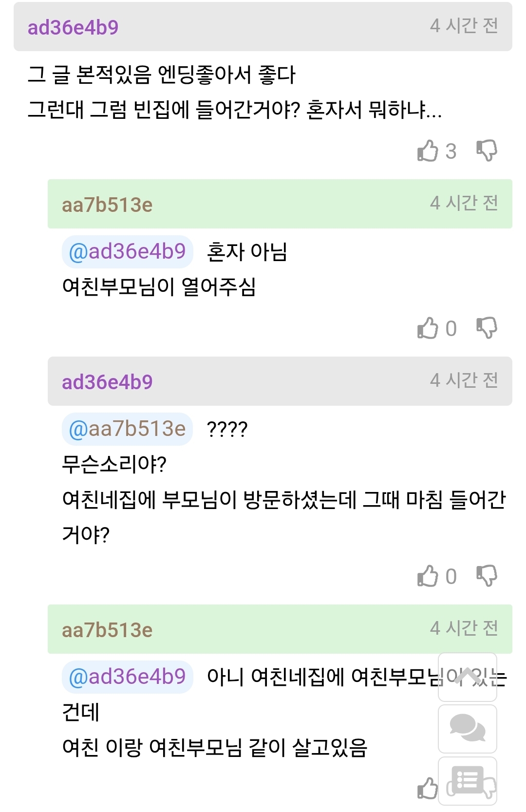Select the comment text '그 글 본적있음 엔딩좋아서 좋다'
The width and height of the screenshot is (526, 812).
pyautogui.click(x=162, y=75)
